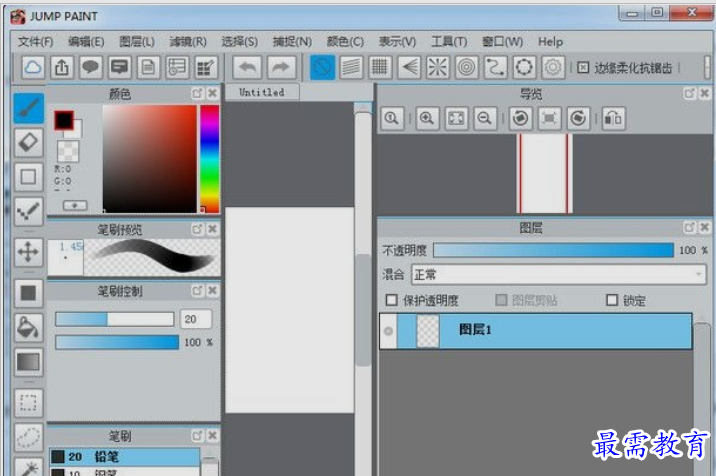The width and height of the screenshot is (716, 476).
Task: Adjust the layer 不透明度 opacity slider
Action: tap(553, 250)
